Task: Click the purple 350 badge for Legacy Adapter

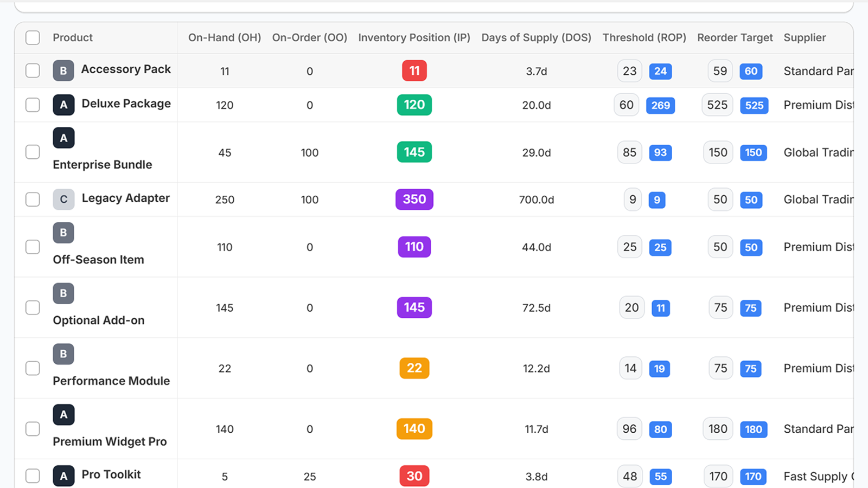Action: click(x=414, y=199)
